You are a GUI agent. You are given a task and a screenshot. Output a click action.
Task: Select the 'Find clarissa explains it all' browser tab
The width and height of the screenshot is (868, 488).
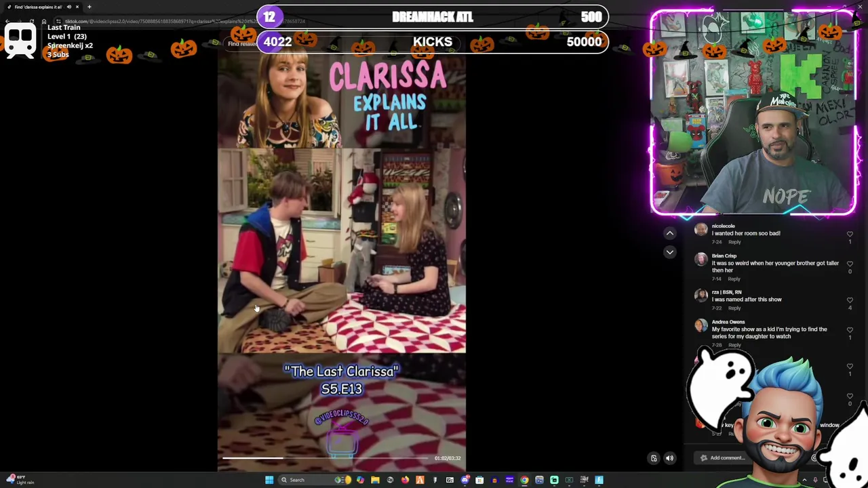pyautogui.click(x=42, y=7)
